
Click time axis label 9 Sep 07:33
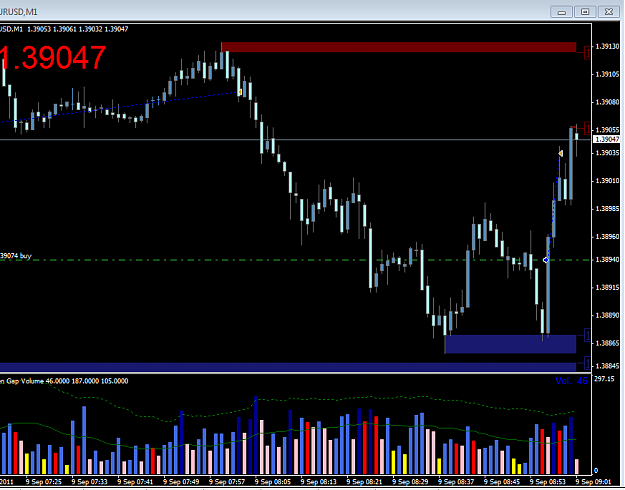coord(90,482)
